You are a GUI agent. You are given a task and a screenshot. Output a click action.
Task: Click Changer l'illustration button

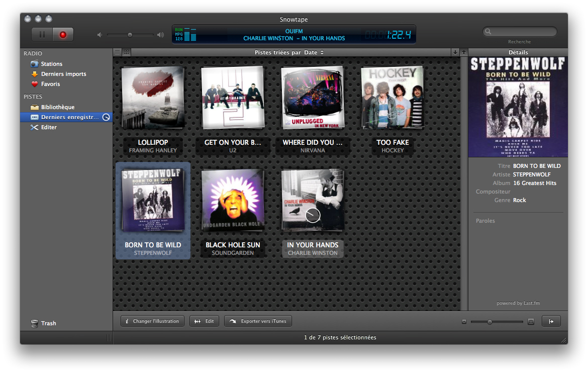point(153,321)
